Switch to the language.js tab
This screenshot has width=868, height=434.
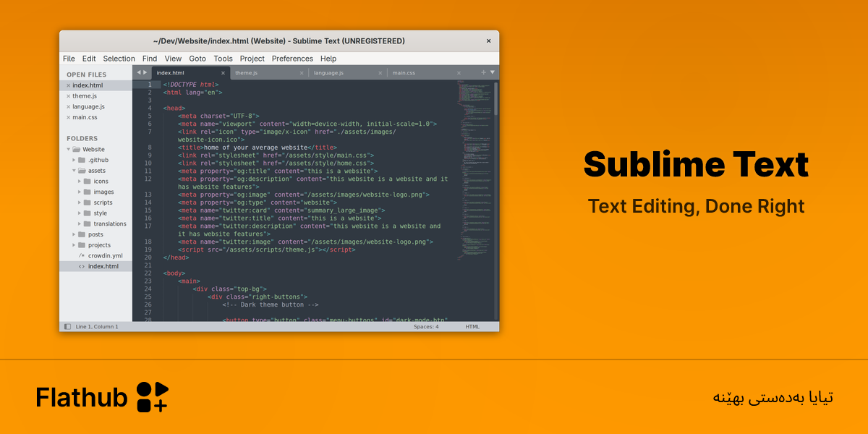point(347,73)
